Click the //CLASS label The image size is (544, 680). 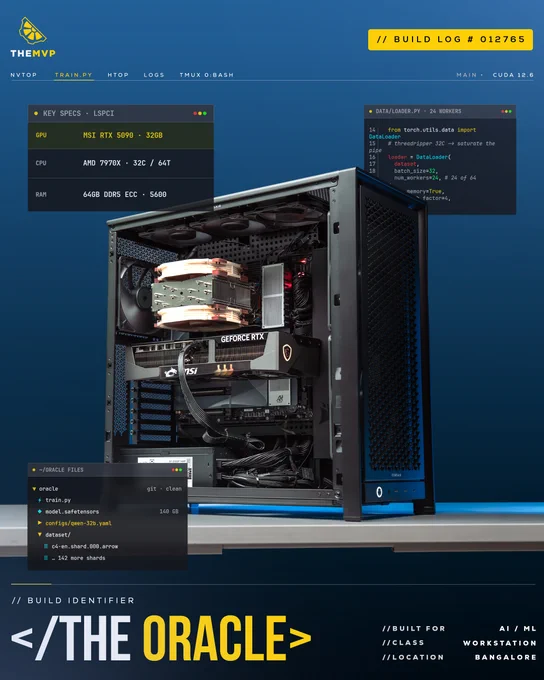coord(403,643)
